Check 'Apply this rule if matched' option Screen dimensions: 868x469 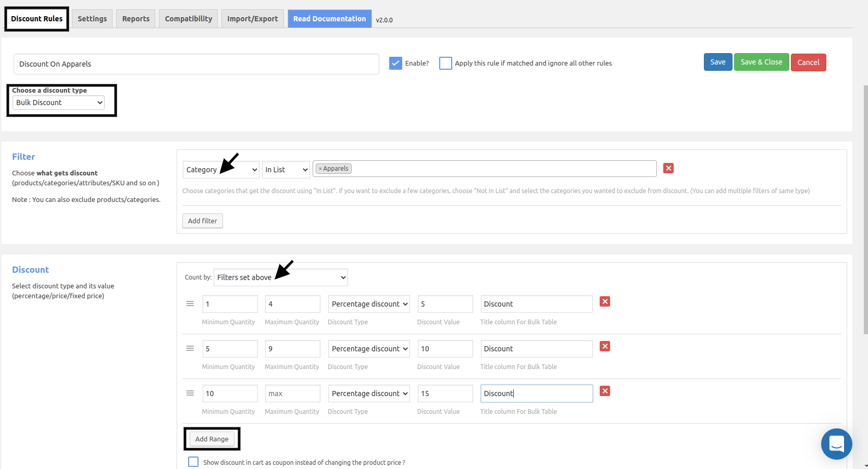pos(445,63)
